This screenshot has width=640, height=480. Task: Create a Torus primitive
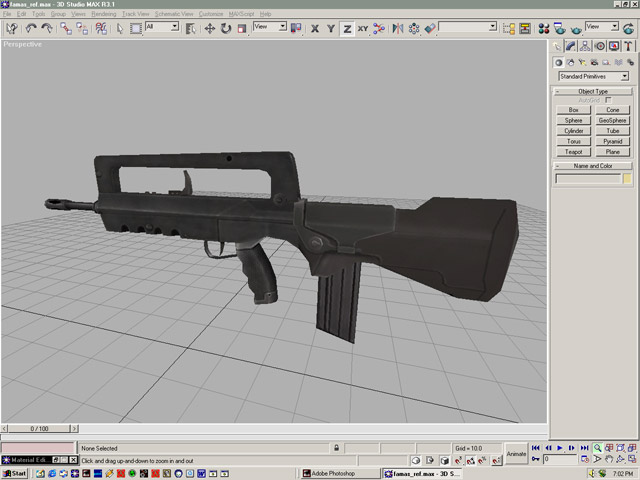(573, 141)
